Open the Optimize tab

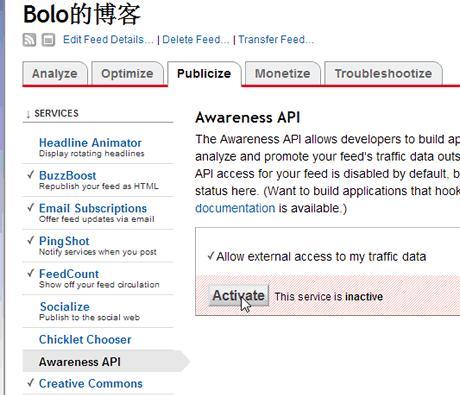pyautogui.click(x=127, y=73)
